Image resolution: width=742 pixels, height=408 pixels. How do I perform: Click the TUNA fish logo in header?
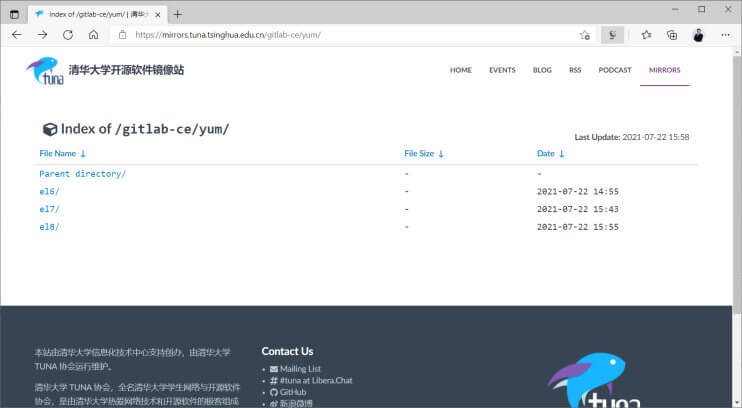click(45, 71)
